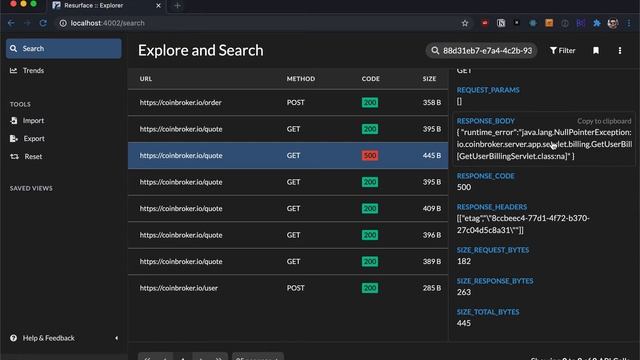This screenshot has height=360, width=640.
Task: Click the red 500 status code badge
Action: 370,156
